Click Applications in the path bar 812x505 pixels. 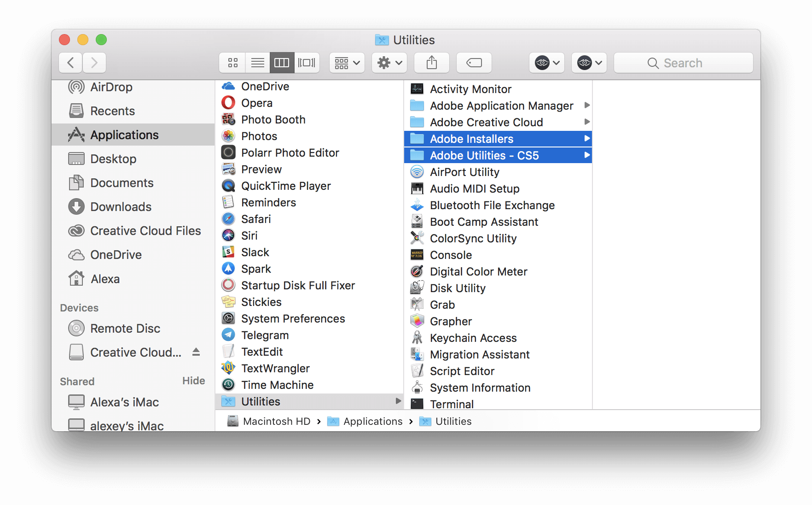pyautogui.click(x=372, y=421)
